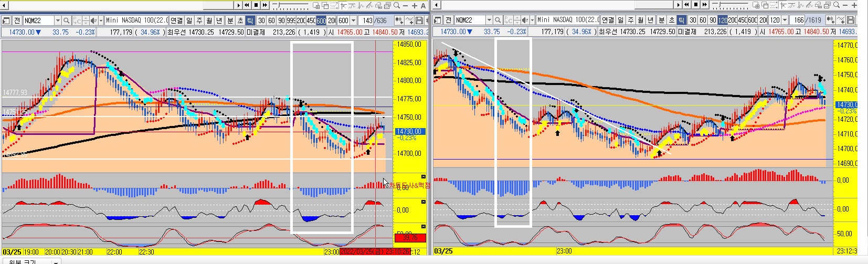Open dropdown beside speaker in left chart
Screen dimensions: 868x264
101,20
